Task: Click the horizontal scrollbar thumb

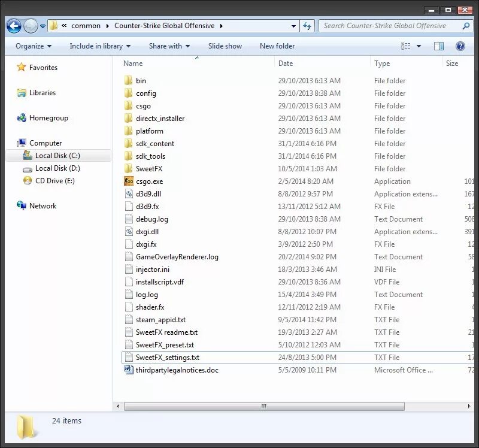Action: pos(264,407)
